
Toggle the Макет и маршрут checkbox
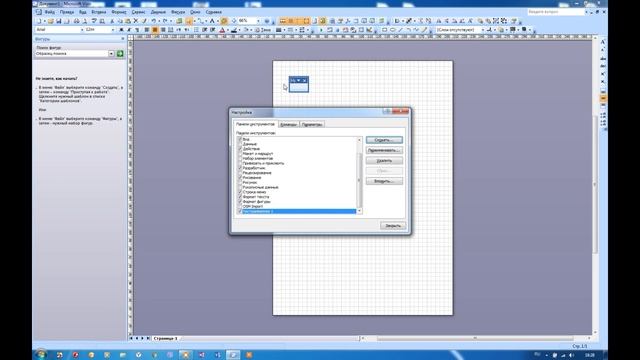240,153
